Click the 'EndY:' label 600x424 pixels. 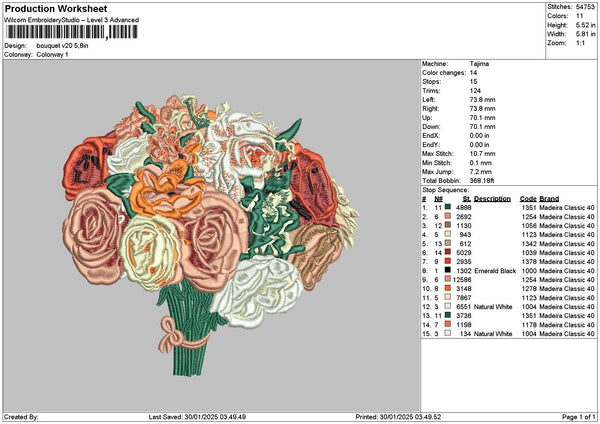pyautogui.click(x=431, y=145)
